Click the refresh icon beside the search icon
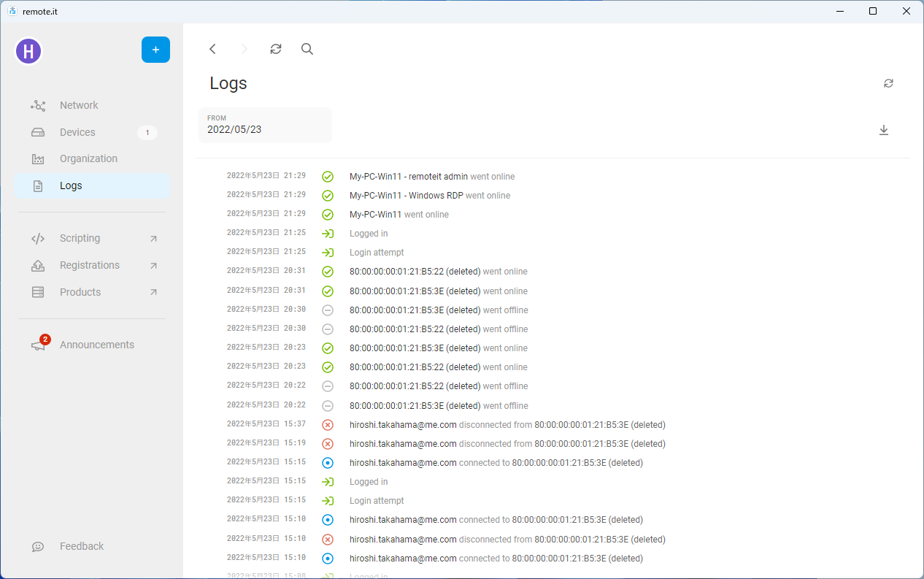This screenshot has width=924, height=579. click(x=276, y=49)
